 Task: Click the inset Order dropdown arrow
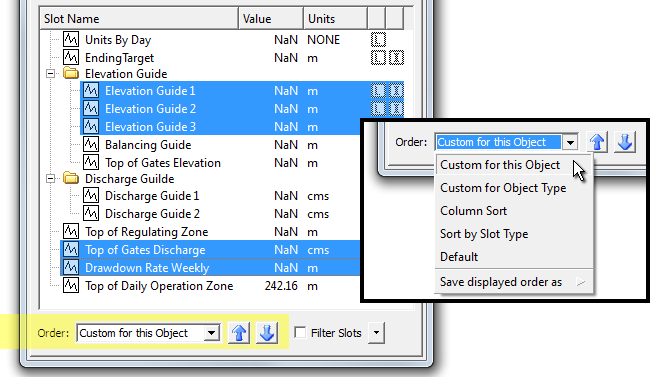point(570,142)
